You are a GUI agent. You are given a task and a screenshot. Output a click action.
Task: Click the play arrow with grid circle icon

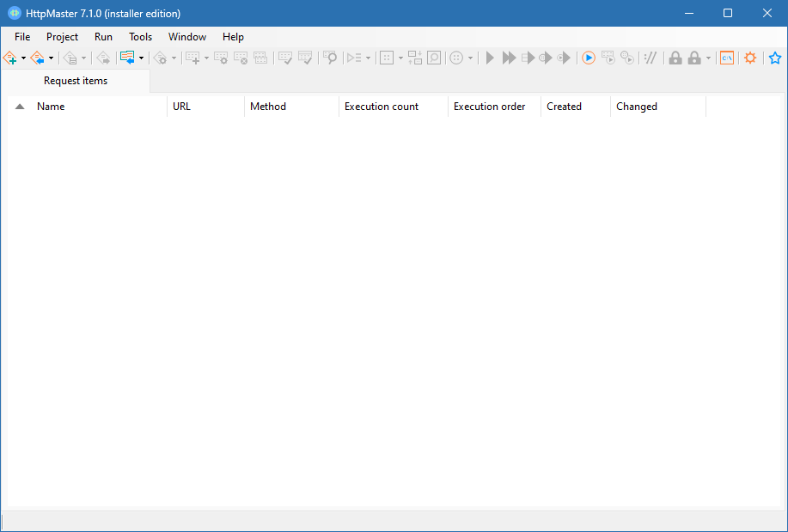coord(546,58)
